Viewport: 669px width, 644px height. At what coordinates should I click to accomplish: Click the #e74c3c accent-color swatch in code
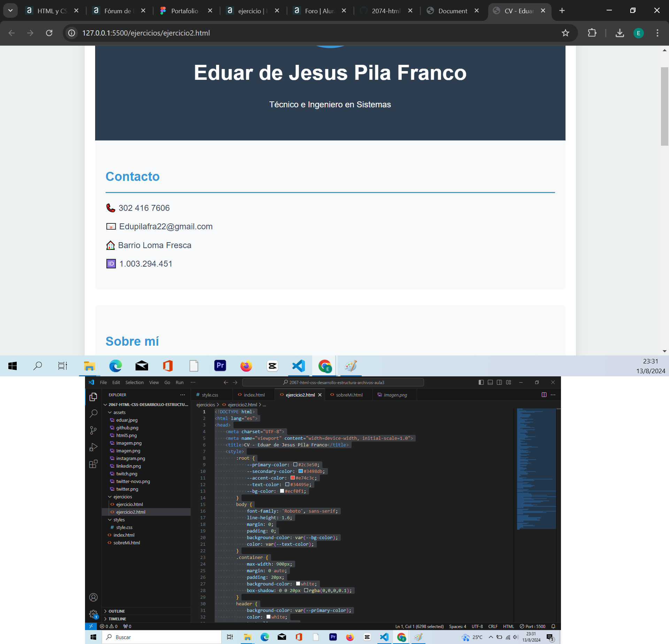coord(293,478)
